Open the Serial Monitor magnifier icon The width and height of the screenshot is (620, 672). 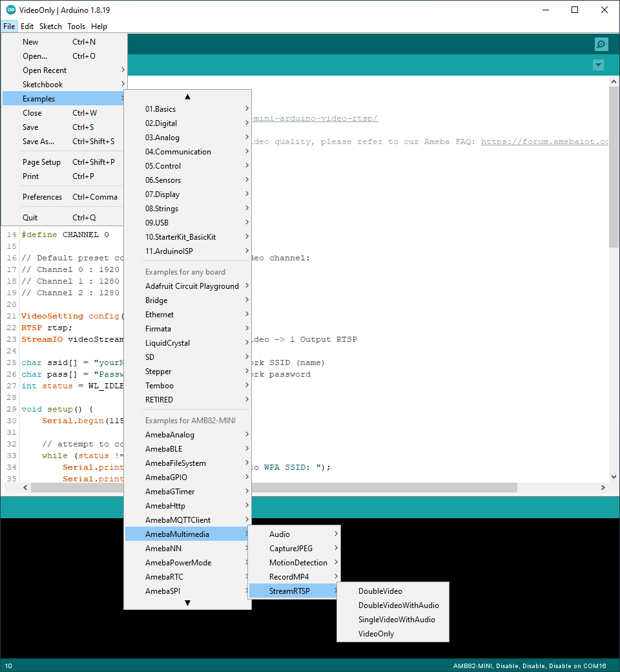(601, 44)
